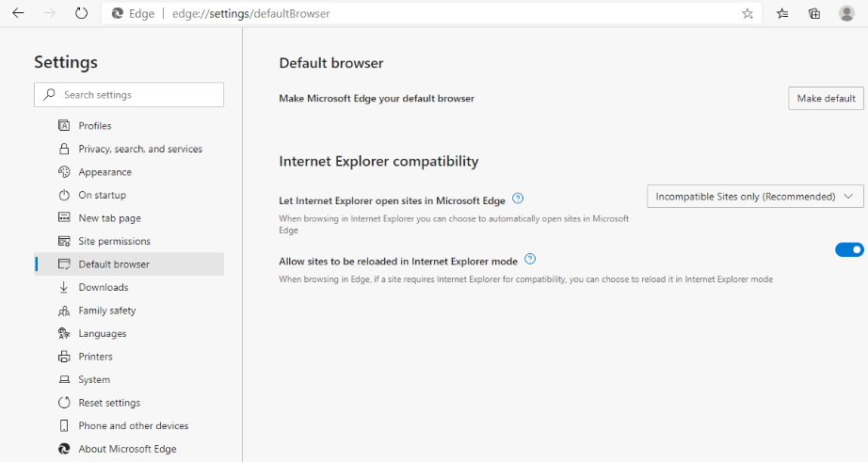The height and width of the screenshot is (462, 868).
Task: Click 'Allow sites to be reloaded' label
Action: click(x=398, y=262)
